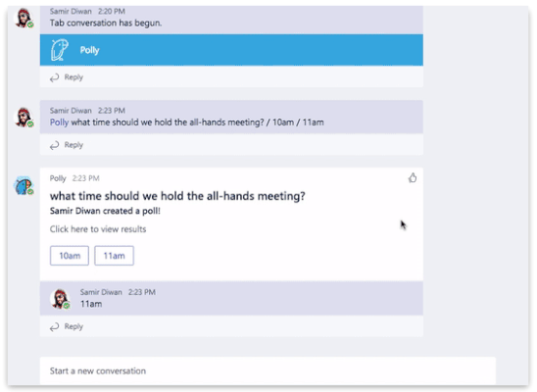The image size is (537, 392).
Task: Click reply arrow icon below the 11am response
Action: [x=54, y=327]
